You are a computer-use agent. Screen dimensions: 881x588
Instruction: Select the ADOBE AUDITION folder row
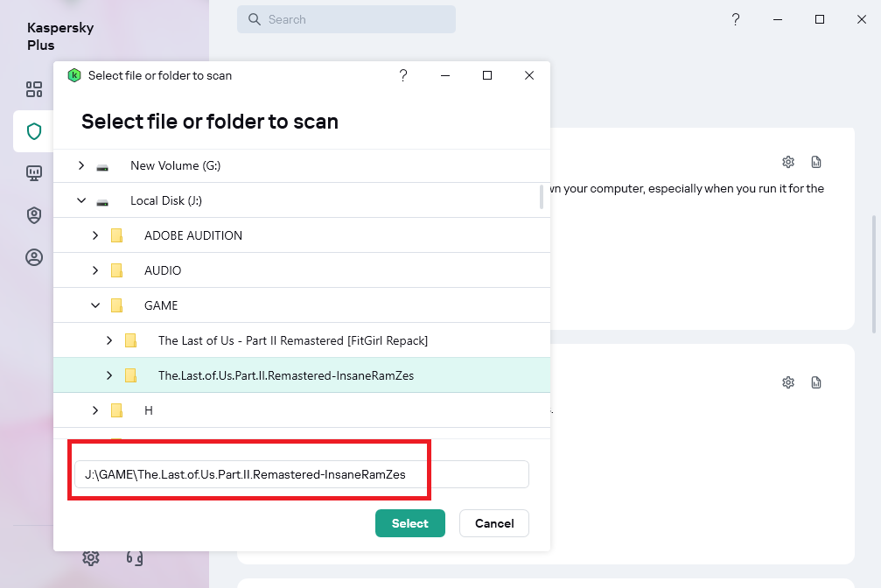click(302, 235)
